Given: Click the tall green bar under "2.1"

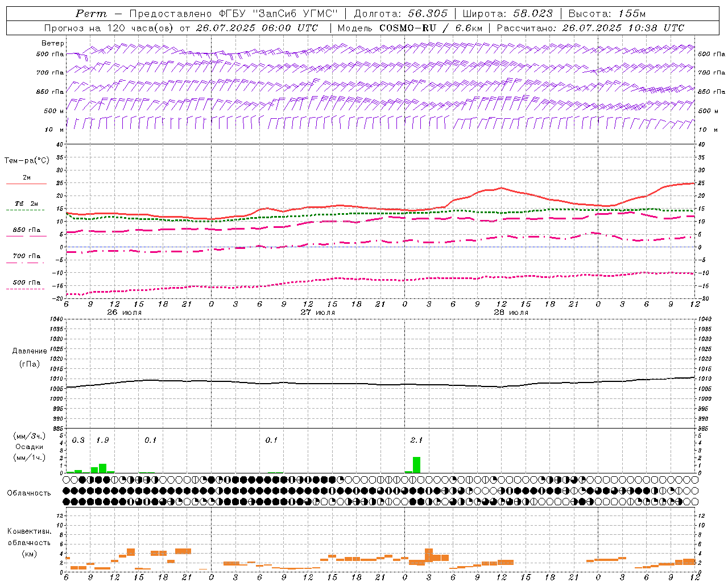Looking at the screenshot, I should 417,465.
